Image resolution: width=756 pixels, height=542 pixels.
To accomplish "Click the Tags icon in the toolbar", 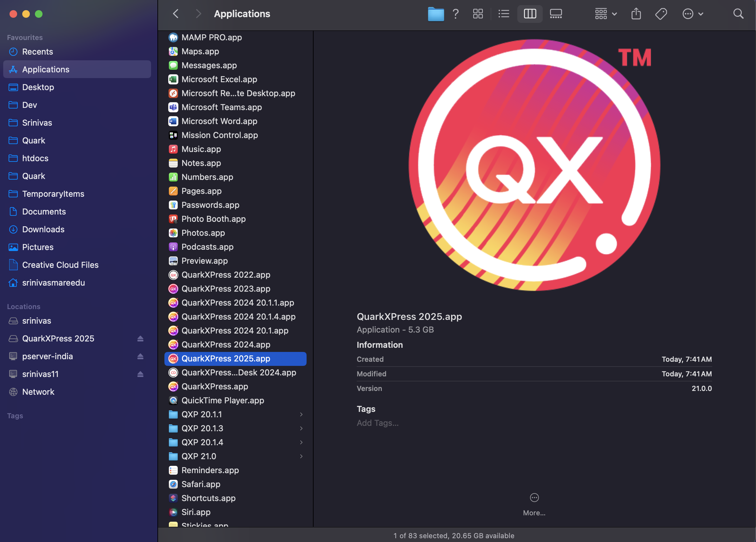I will point(661,14).
